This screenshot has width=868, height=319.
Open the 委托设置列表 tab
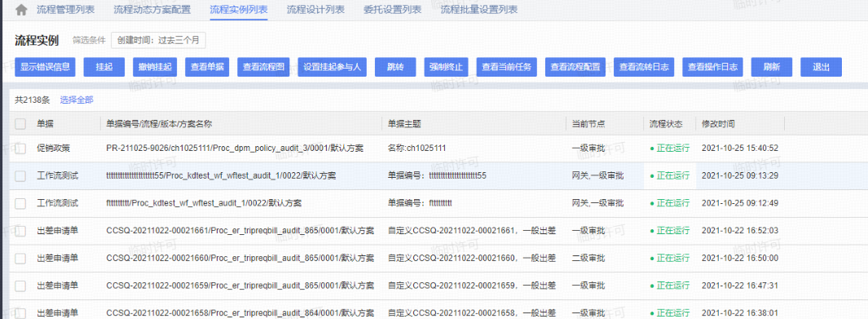(x=393, y=10)
